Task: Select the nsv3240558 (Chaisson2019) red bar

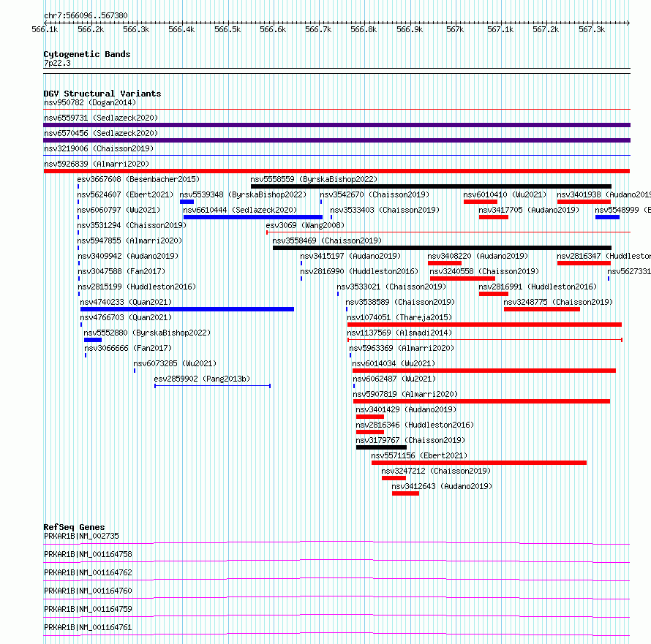Action: pos(462,279)
